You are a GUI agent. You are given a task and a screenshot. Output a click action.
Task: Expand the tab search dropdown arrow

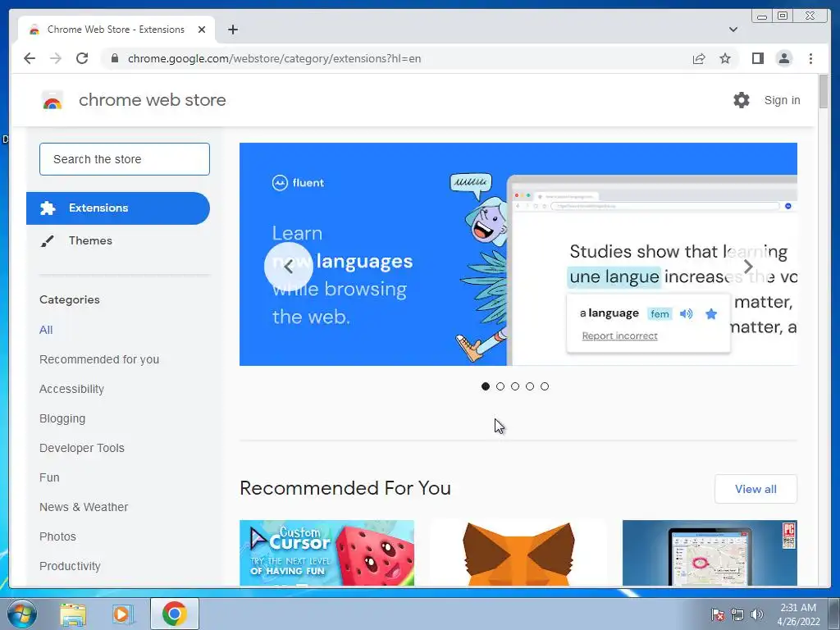(x=733, y=30)
